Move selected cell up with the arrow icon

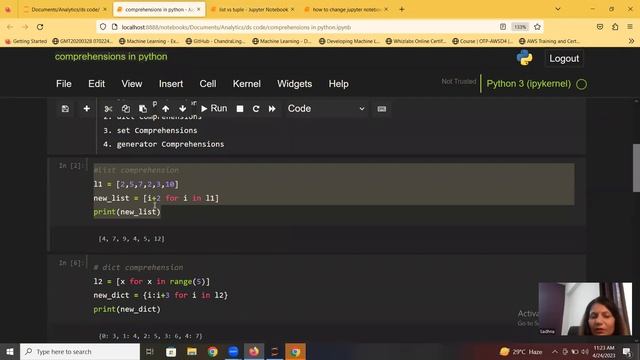(165, 109)
